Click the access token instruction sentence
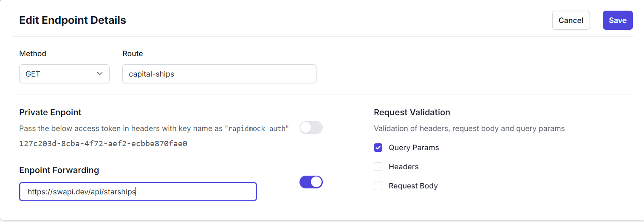The image size is (644, 222). pyautogui.click(x=121, y=128)
